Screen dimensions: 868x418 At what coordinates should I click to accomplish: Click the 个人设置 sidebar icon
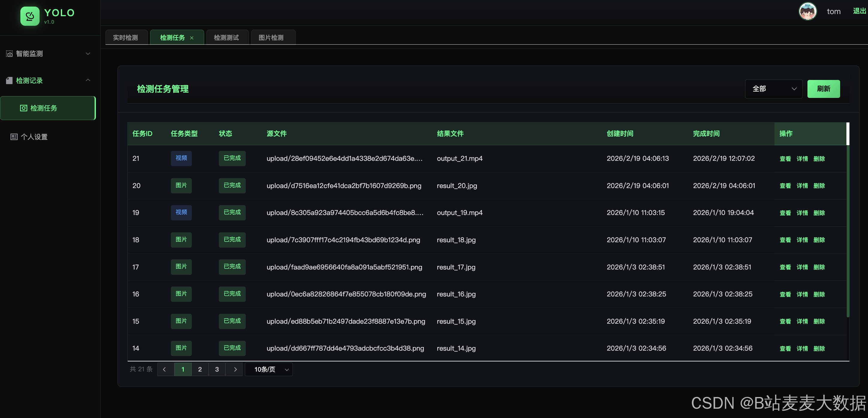pos(14,137)
